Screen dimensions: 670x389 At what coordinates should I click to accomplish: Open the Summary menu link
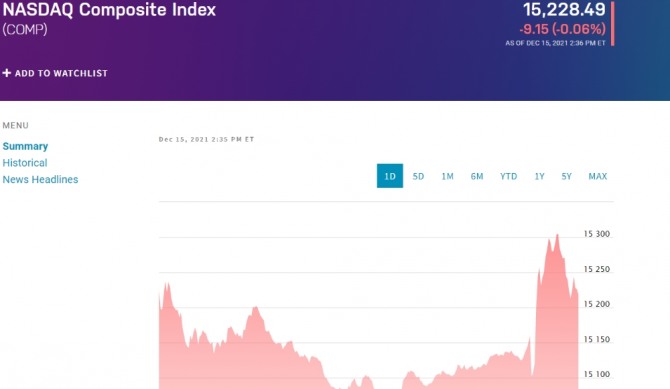25,146
